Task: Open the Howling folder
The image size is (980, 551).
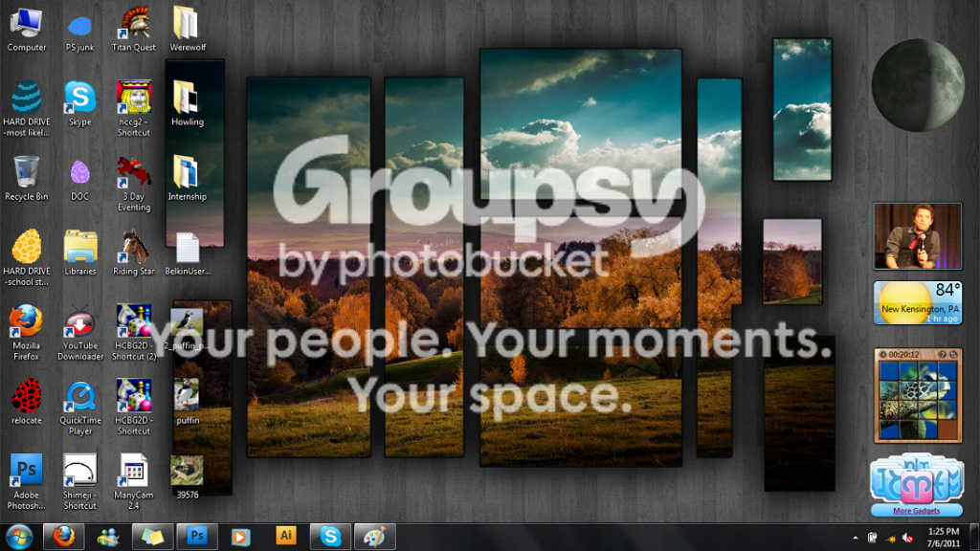Action: (188, 103)
